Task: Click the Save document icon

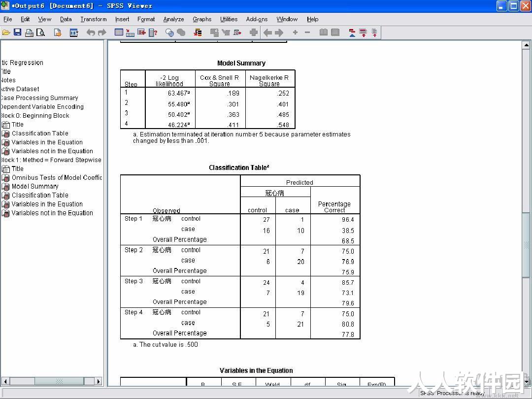Action: 17,33
